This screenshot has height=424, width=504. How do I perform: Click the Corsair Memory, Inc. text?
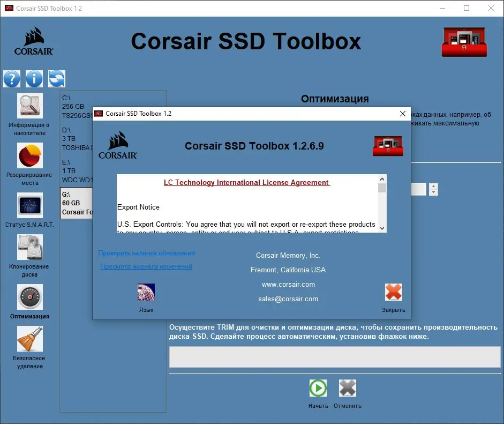(x=288, y=256)
